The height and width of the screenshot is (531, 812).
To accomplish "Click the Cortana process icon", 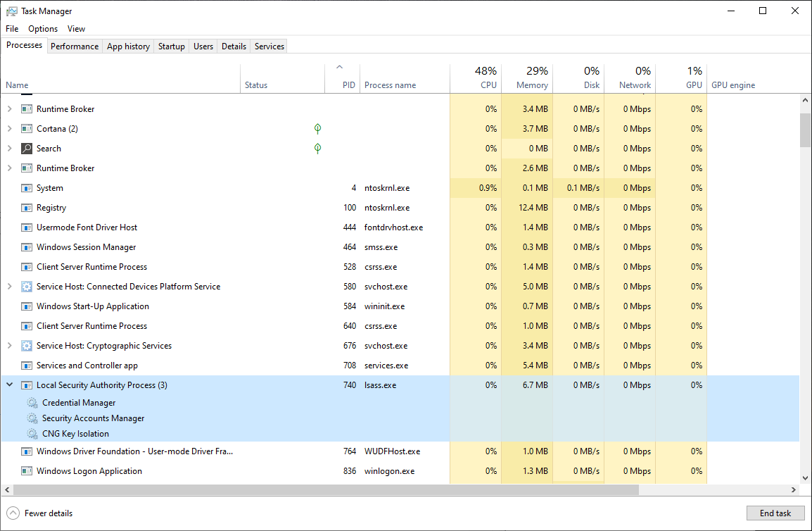I will (x=27, y=129).
